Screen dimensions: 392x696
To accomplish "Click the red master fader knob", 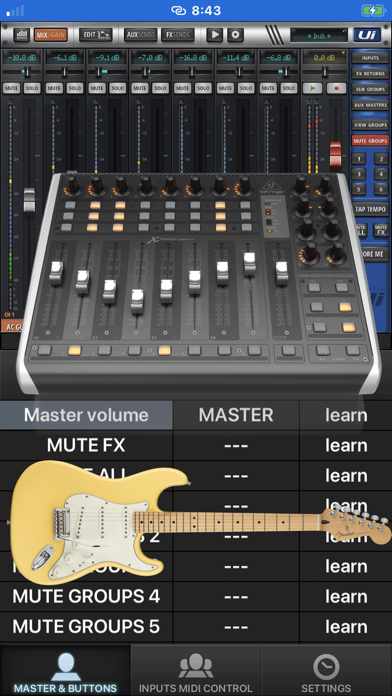I will coord(336,156).
